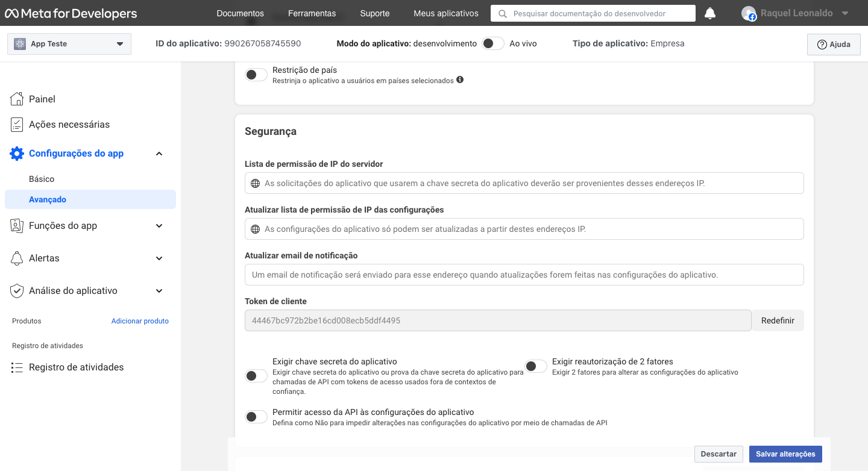The image size is (868, 471).
Task: Open Alertas using the bell sidebar icon
Action: tap(17, 258)
